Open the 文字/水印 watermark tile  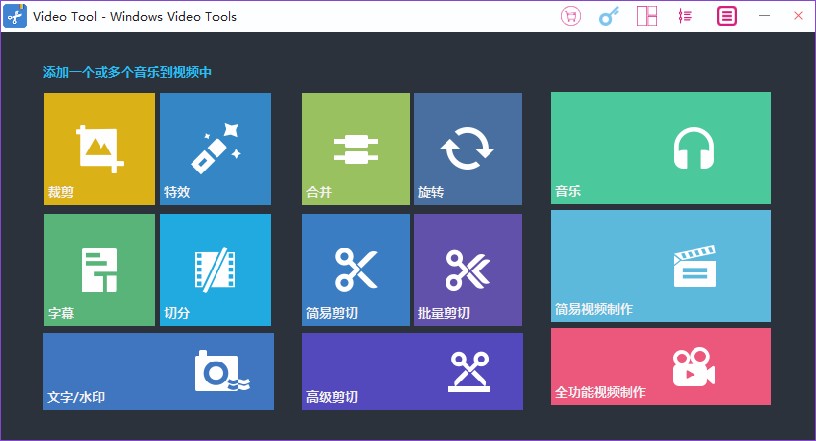click(158, 371)
